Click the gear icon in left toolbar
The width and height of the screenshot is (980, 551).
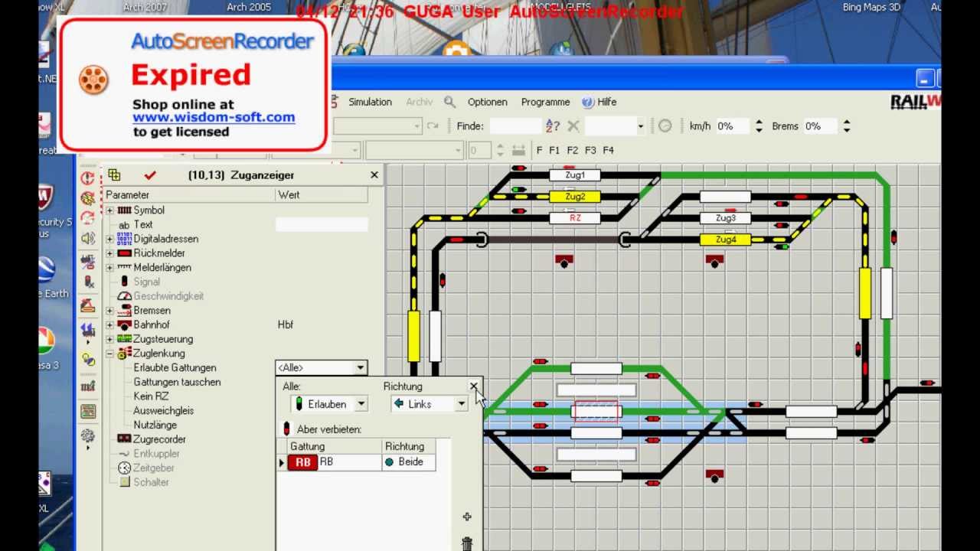click(88, 435)
